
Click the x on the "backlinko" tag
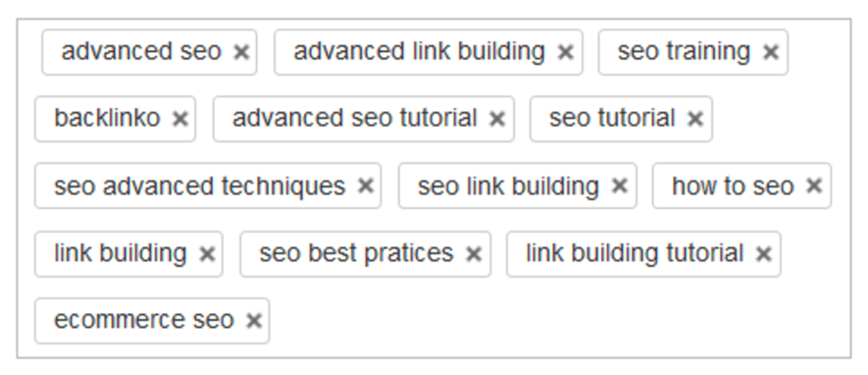[179, 119]
